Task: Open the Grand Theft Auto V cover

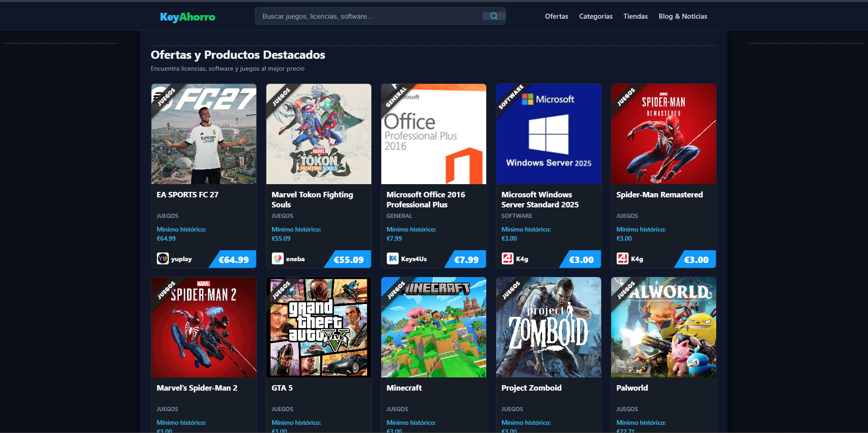Action: 319,327
